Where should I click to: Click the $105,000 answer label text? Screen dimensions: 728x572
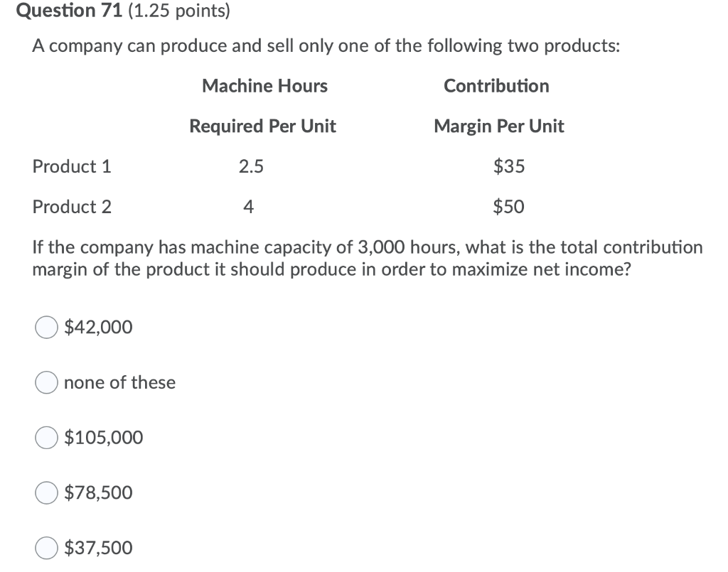pyautogui.click(x=103, y=438)
